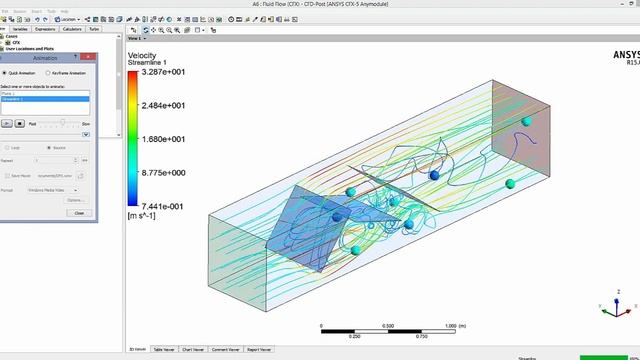Switch to the Turbo tab
Image resolution: width=640 pixels, height=360 pixels.
pyautogui.click(x=94, y=29)
